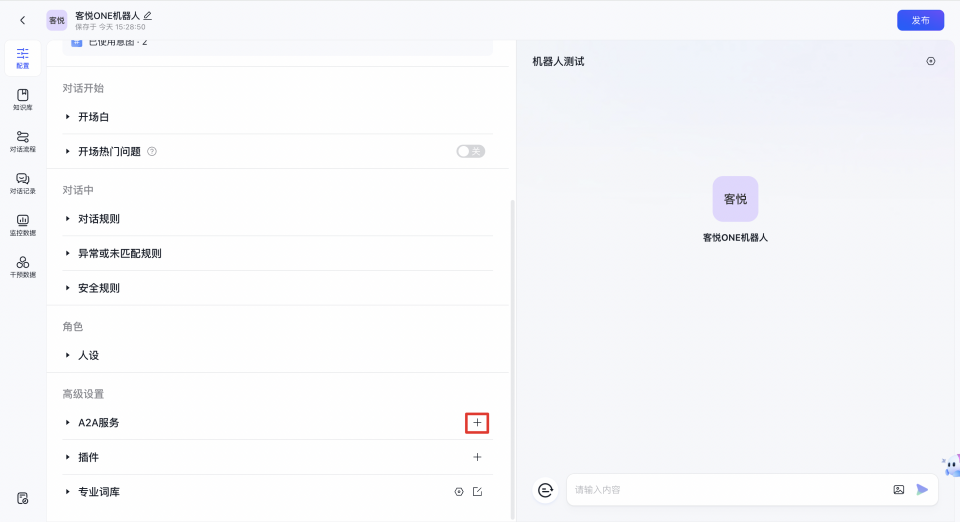
Task: Click the bottom-left sidebar document icon
Action: [23, 498]
